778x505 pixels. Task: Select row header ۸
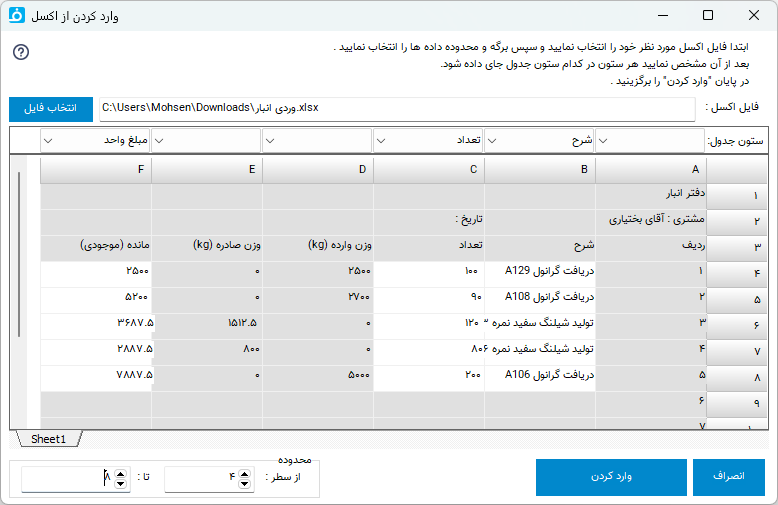click(737, 378)
